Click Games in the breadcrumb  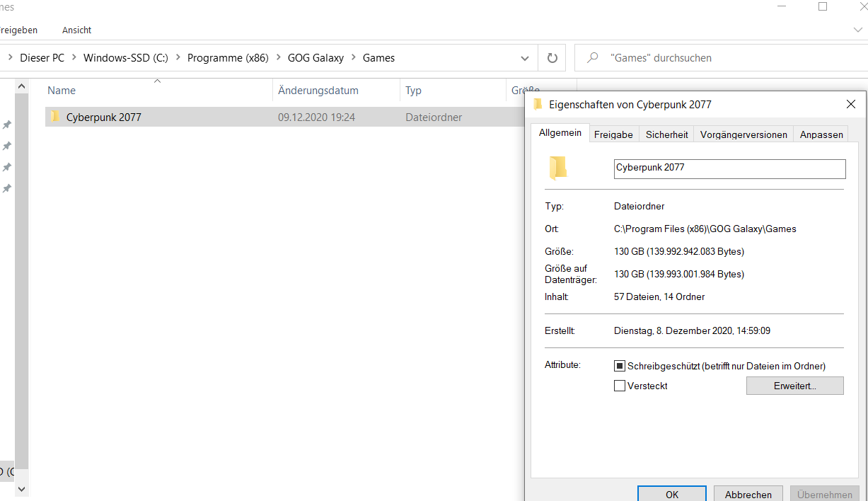pos(378,58)
